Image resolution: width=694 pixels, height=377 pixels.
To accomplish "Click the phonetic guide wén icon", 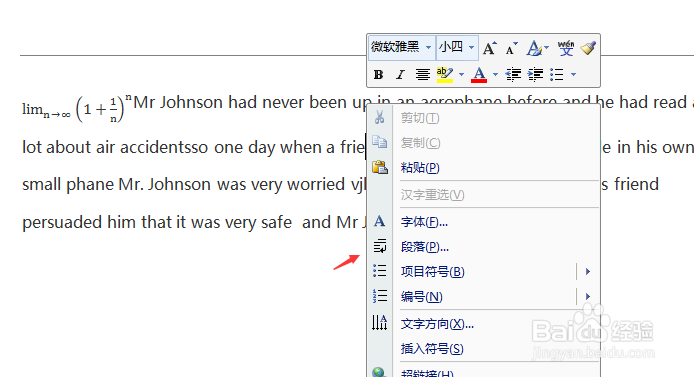I will [x=566, y=48].
